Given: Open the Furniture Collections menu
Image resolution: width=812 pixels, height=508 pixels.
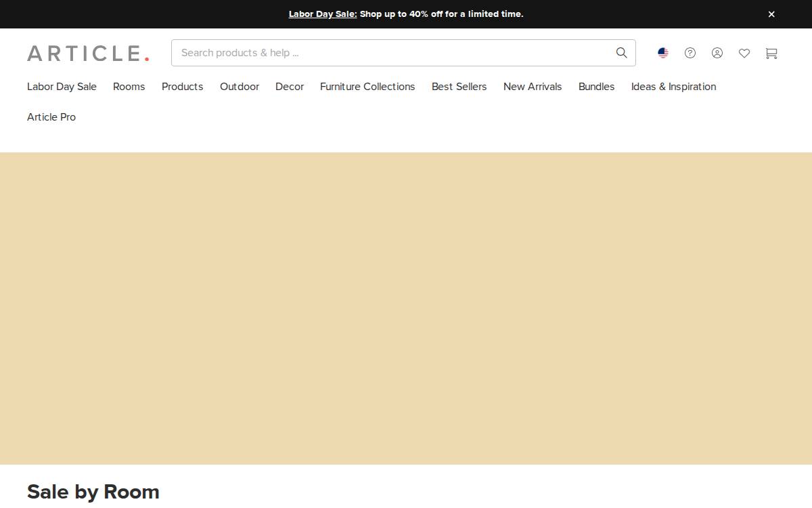Looking at the screenshot, I should pyautogui.click(x=367, y=87).
